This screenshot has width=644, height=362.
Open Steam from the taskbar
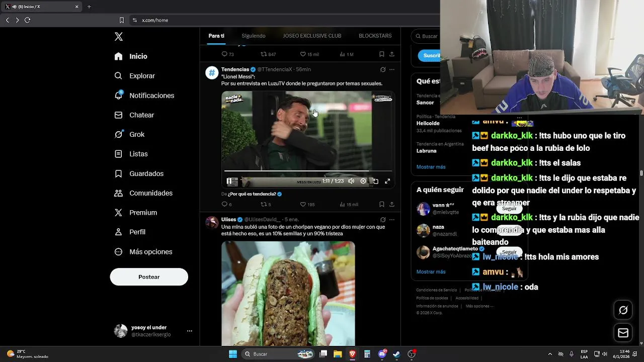[x=396, y=354]
